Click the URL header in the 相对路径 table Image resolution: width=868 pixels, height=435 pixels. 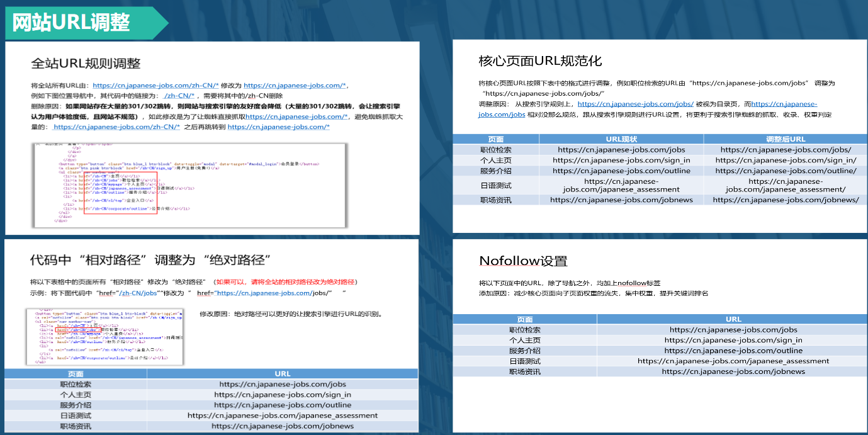283,374
